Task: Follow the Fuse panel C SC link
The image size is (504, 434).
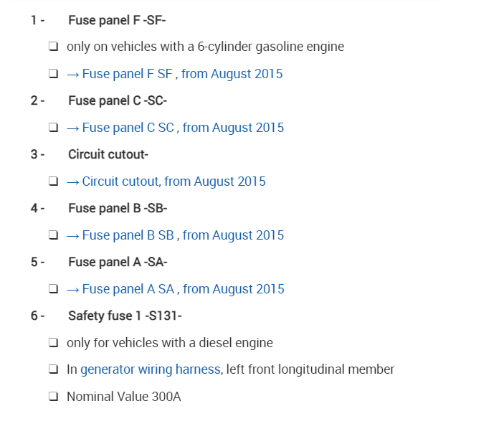Action: point(176,128)
